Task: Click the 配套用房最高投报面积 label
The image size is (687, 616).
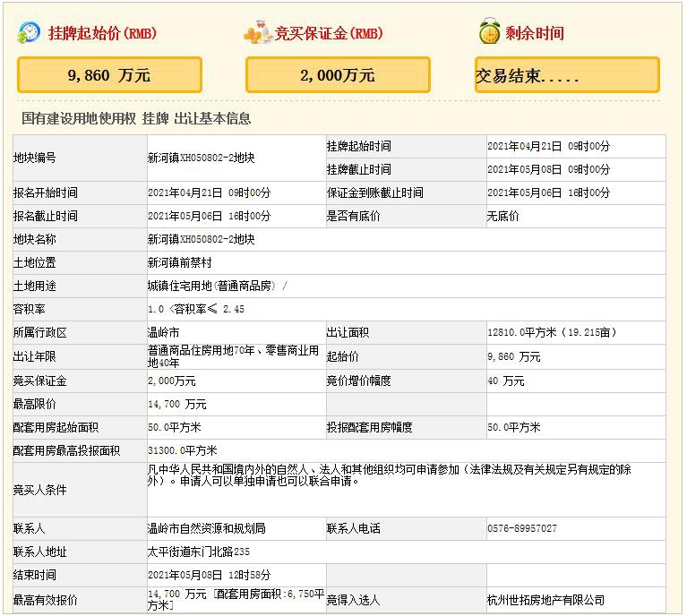Action: coord(66,450)
